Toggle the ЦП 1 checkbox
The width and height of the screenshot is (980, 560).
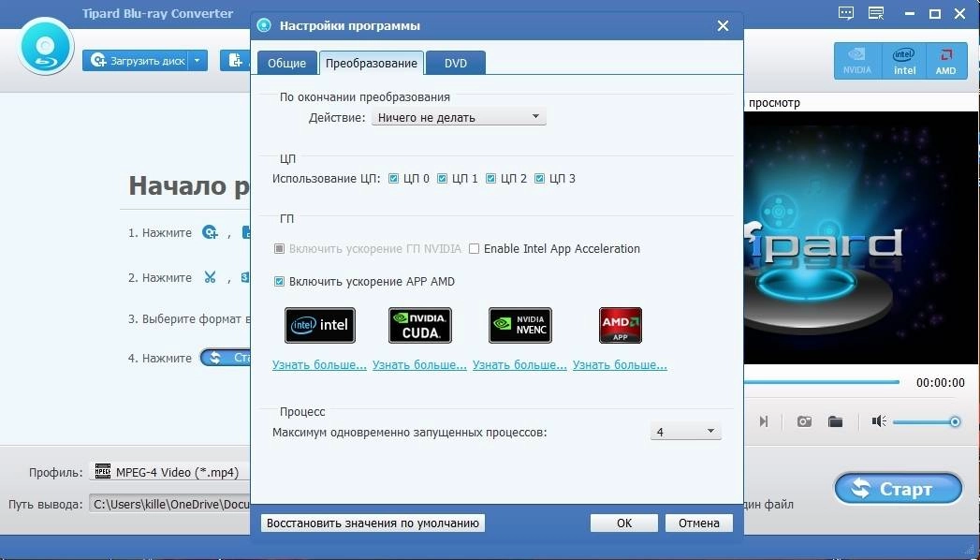pos(442,179)
